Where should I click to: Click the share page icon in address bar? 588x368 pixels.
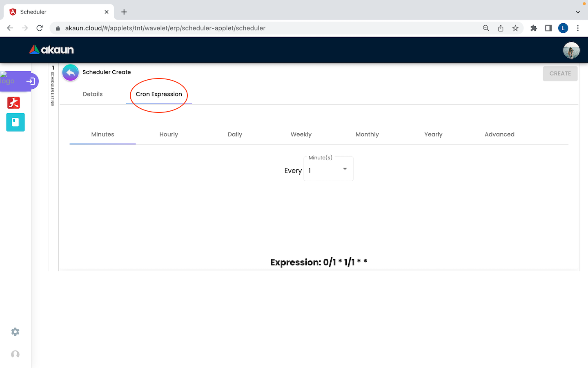tap(501, 28)
